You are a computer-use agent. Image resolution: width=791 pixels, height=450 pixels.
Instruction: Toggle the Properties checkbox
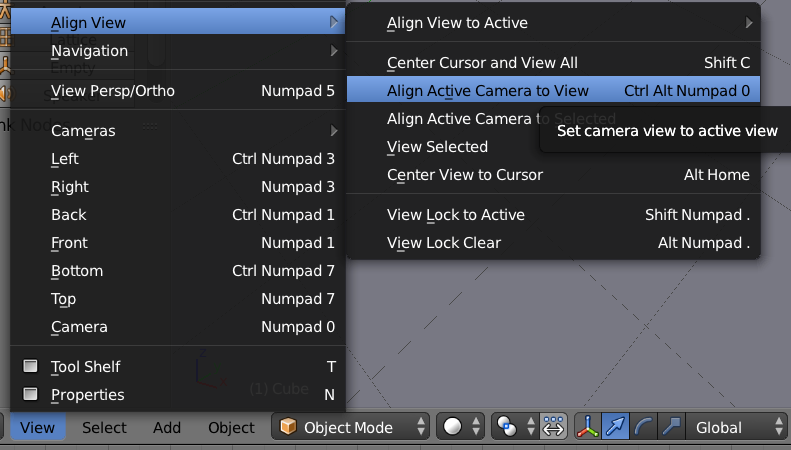click(31, 395)
